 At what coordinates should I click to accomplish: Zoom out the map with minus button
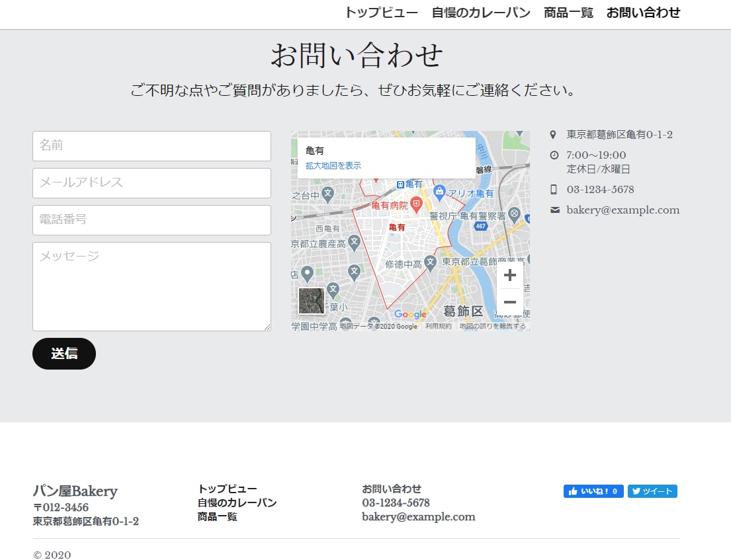[510, 302]
